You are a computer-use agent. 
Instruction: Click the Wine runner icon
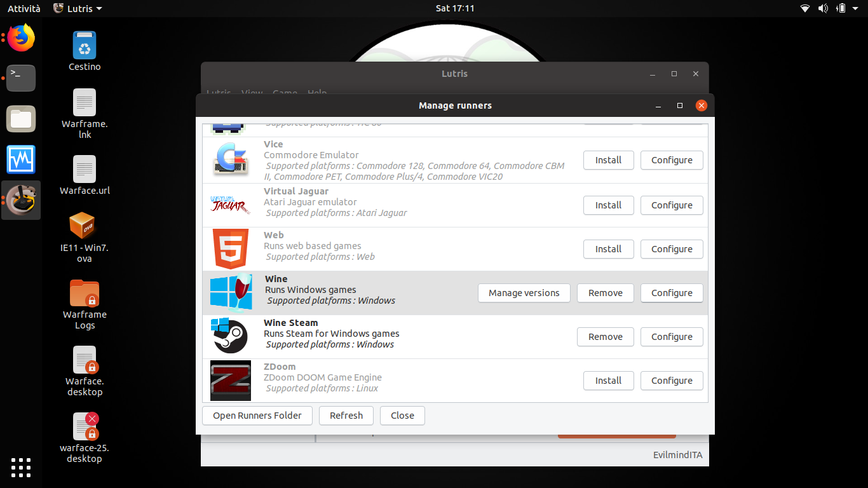point(231,293)
